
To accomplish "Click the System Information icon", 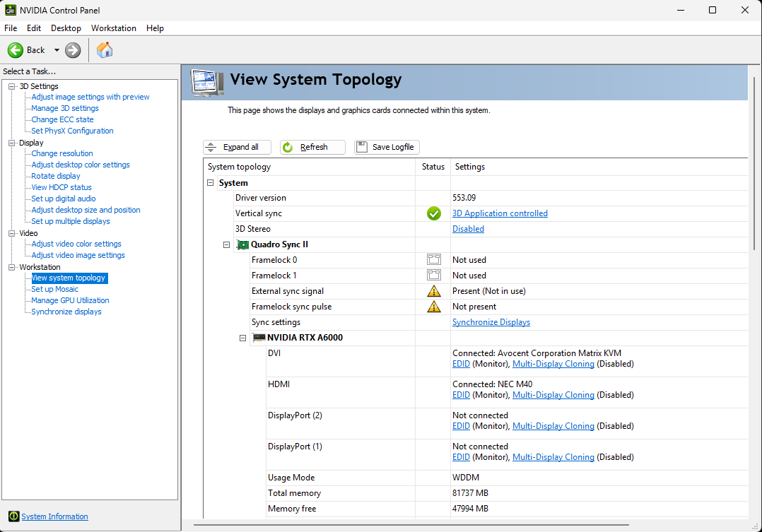I will click(x=13, y=516).
